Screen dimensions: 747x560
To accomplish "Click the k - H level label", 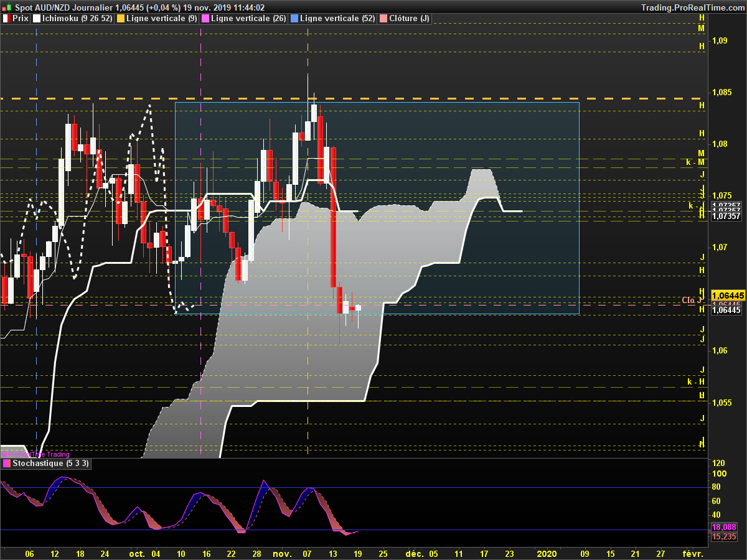I will coord(695,381).
